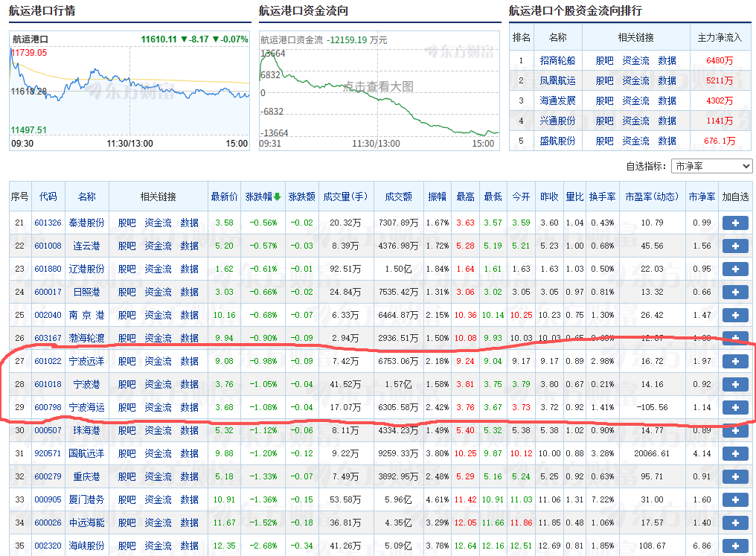Screen dimensions: 756x556
Task: Open 海通发展 ranking stock link
Action: 557,100
